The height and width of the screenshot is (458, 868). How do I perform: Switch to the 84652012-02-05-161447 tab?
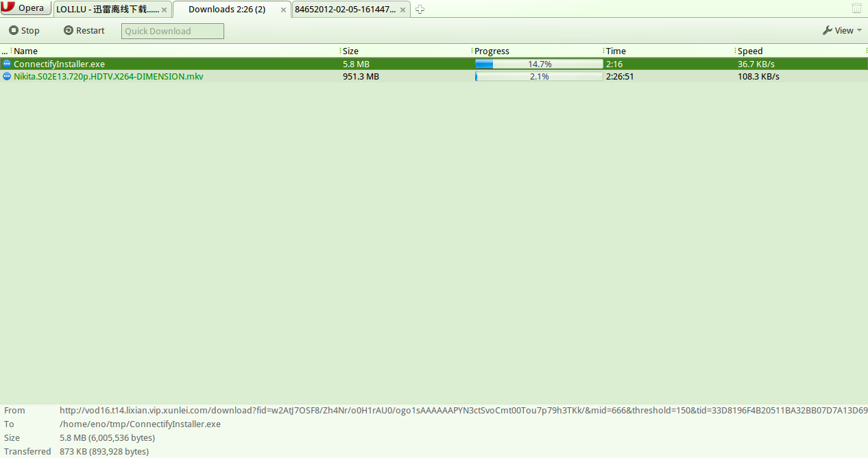click(x=350, y=9)
